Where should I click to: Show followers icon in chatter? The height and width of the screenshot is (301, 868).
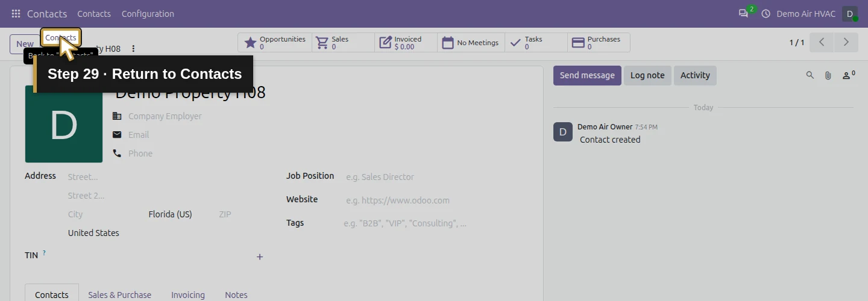(x=849, y=75)
